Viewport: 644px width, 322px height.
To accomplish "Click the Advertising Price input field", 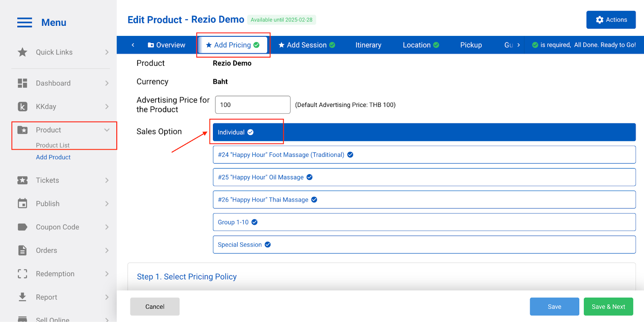I will 253,105.
